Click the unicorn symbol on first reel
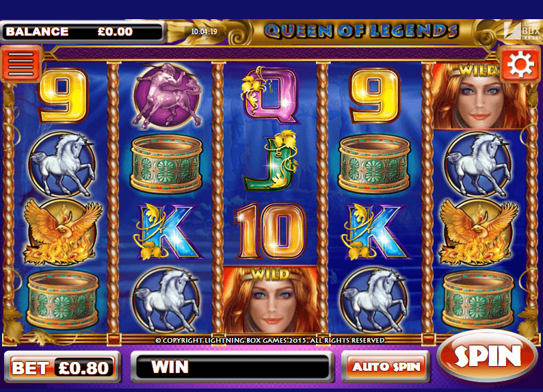 (62, 164)
